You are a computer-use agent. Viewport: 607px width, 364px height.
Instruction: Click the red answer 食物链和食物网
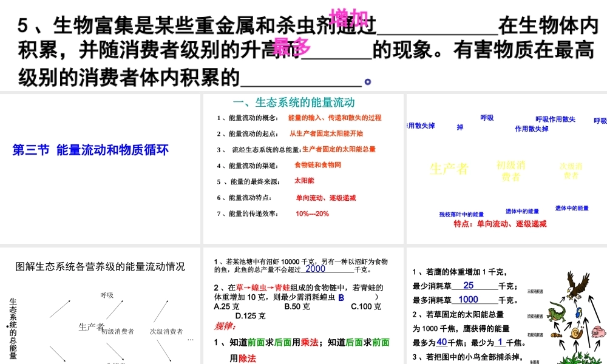[318, 165]
